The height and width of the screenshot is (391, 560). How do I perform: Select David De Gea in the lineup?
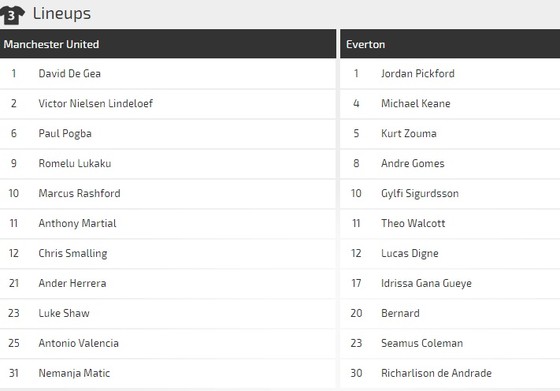tap(70, 74)
